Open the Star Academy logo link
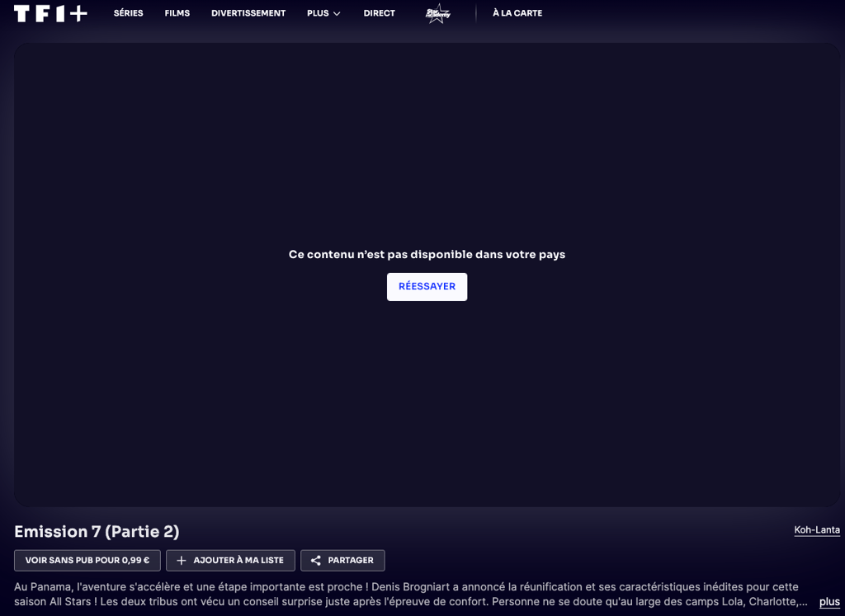 click(x=437, y=13)
